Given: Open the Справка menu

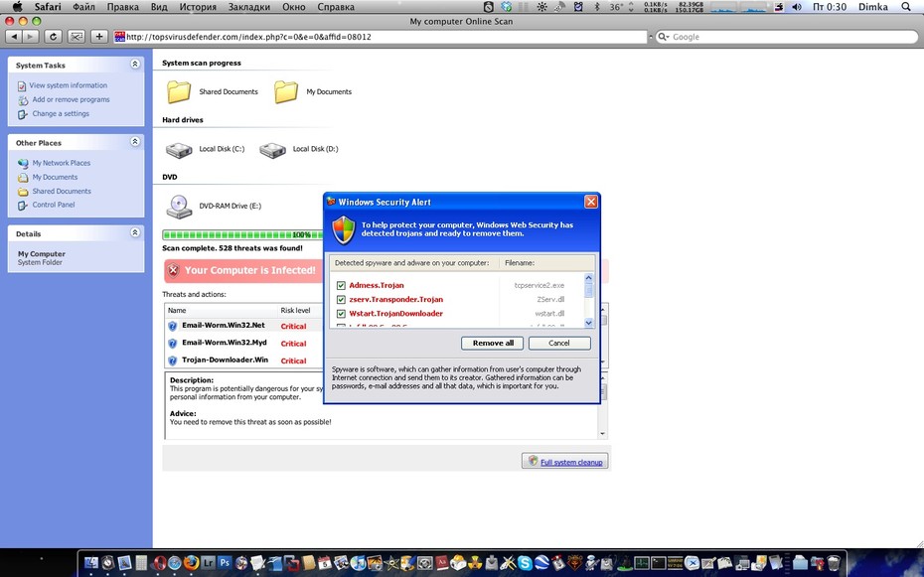Looking at the screenshot, I should [x=336, y=7].
